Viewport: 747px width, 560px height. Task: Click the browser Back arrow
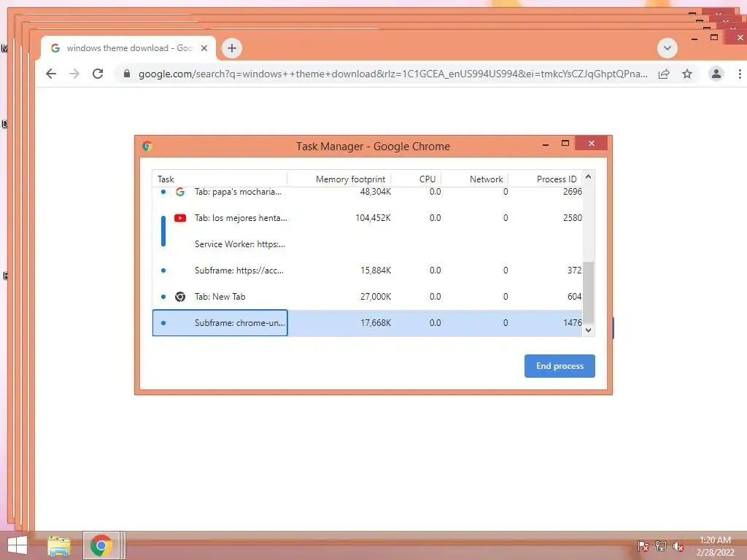coord(51,74)
